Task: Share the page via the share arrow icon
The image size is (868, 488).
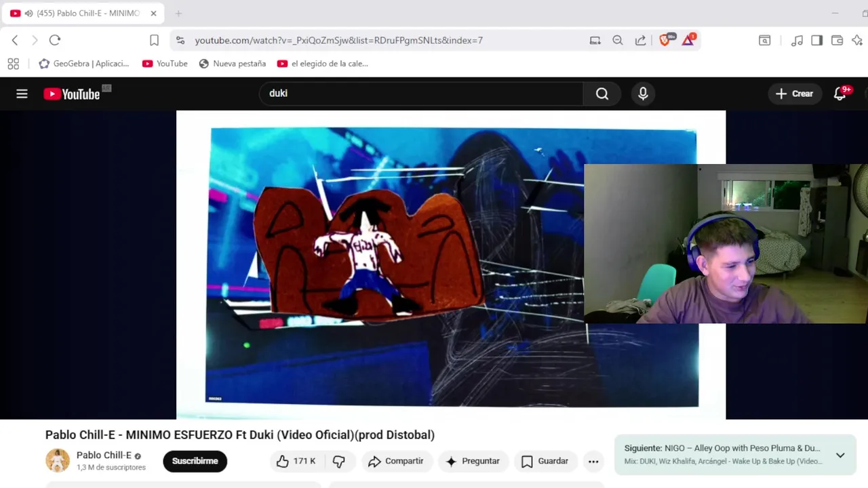Action: point(640,41)
